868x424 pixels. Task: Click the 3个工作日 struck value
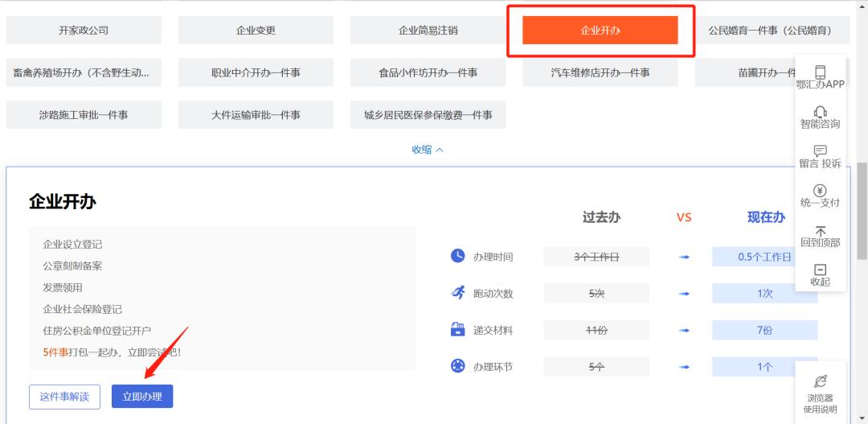(596, 257)
